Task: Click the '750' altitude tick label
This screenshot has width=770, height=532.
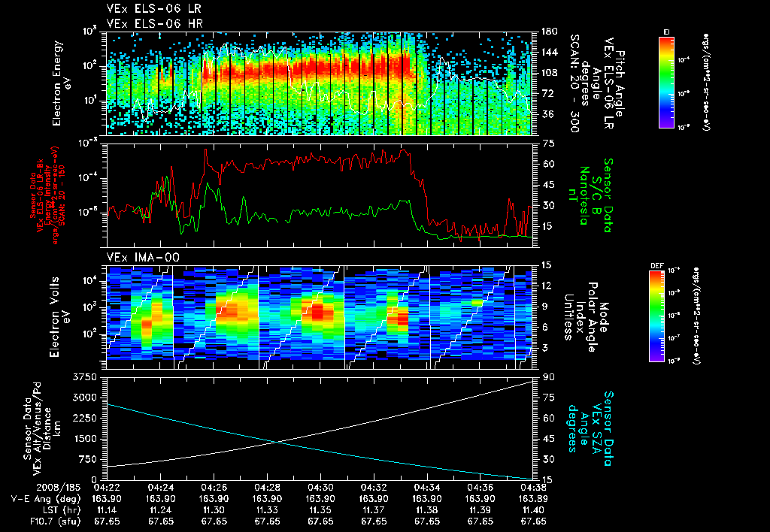Action: point(87,459)
